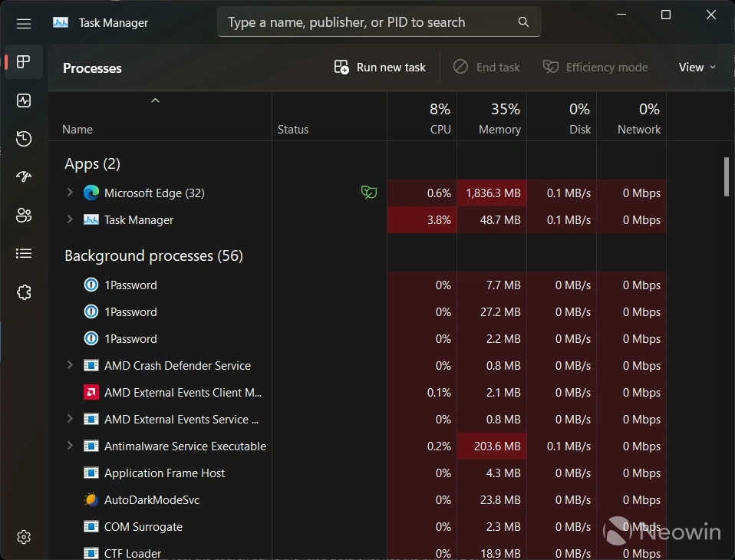Open Task Manager settings gear
The width and height of the screenshot is (735, 560).
click(24, 537)
